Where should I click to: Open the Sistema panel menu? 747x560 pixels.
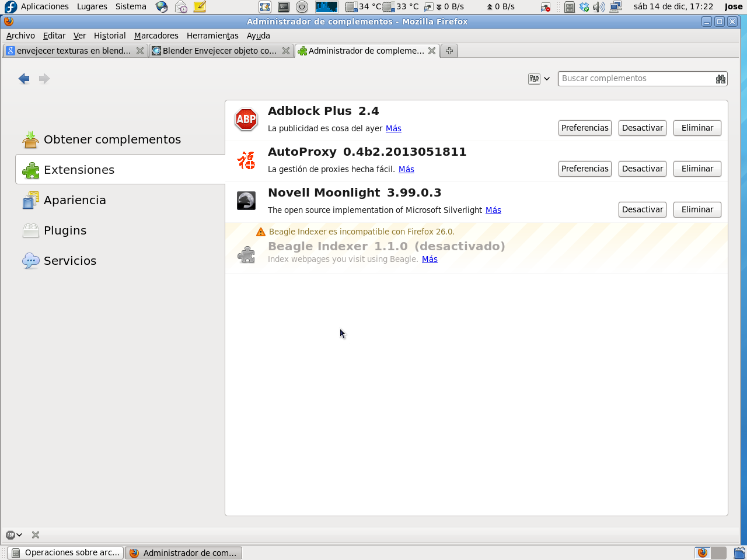pos(131,6)
